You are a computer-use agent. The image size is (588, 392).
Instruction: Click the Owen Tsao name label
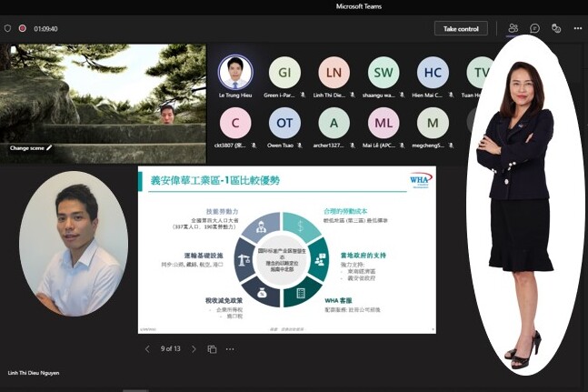click(280, 146)
